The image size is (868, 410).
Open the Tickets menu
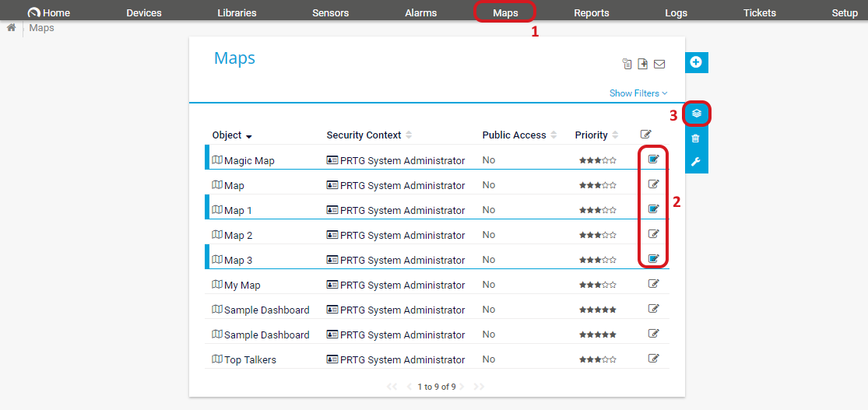759,12
